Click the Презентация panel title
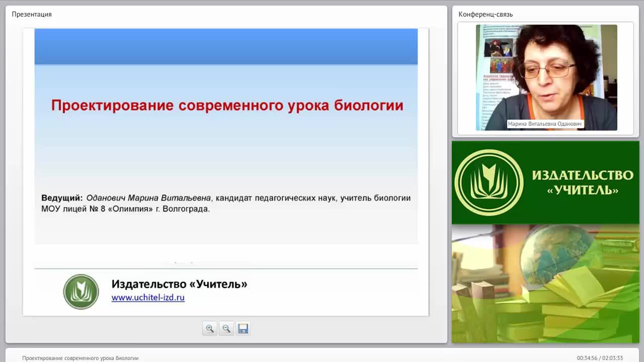 tap(32, 14)
